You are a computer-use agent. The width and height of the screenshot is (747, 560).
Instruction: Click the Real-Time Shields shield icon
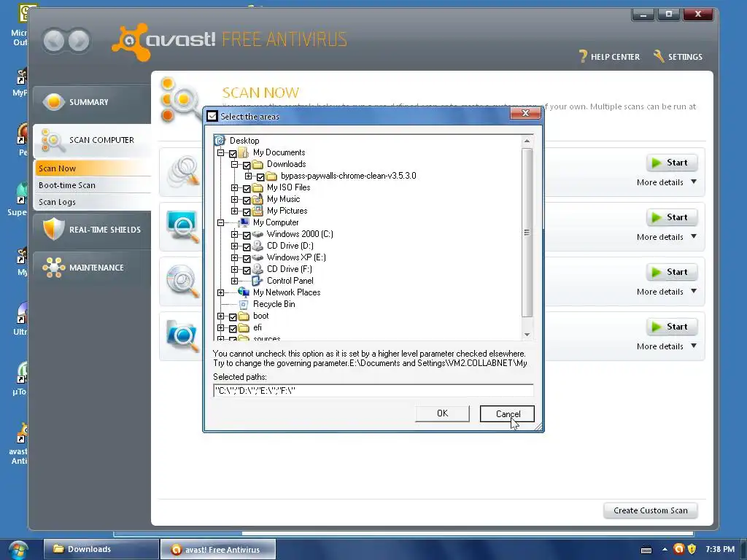[x=53, y=229]
